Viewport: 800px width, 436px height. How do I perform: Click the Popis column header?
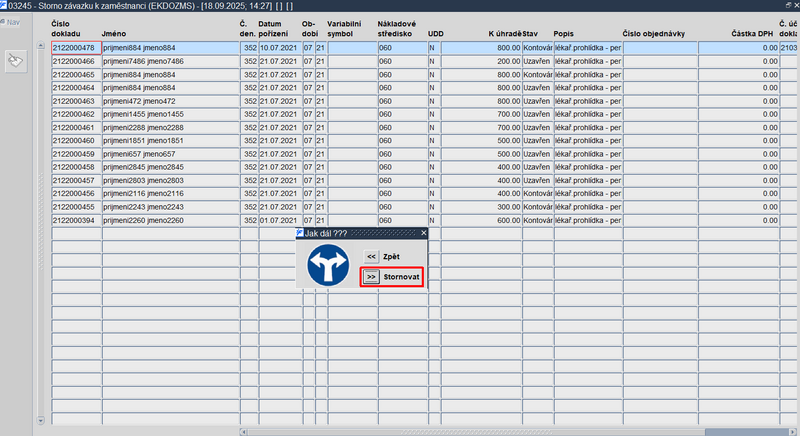pos(564,34)
